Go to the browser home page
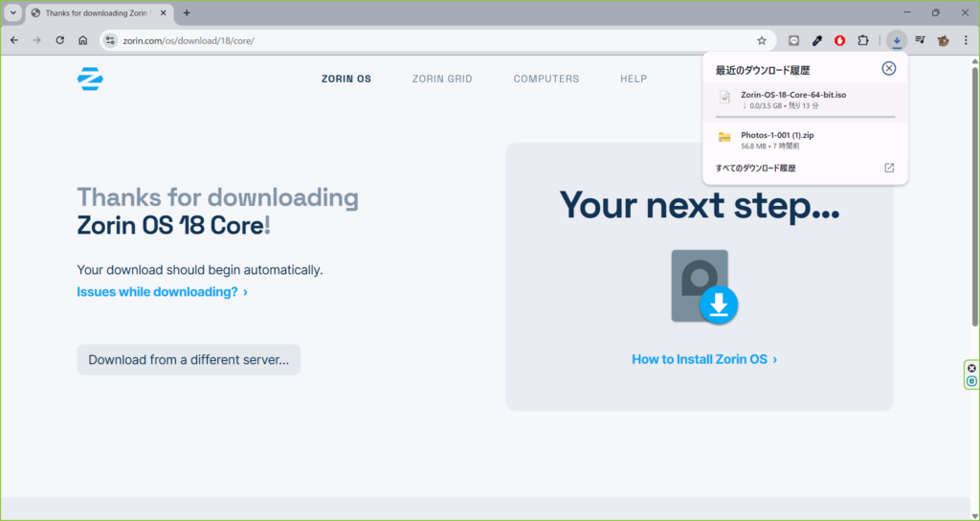980x521 pixels. click(x=83, y=40)
